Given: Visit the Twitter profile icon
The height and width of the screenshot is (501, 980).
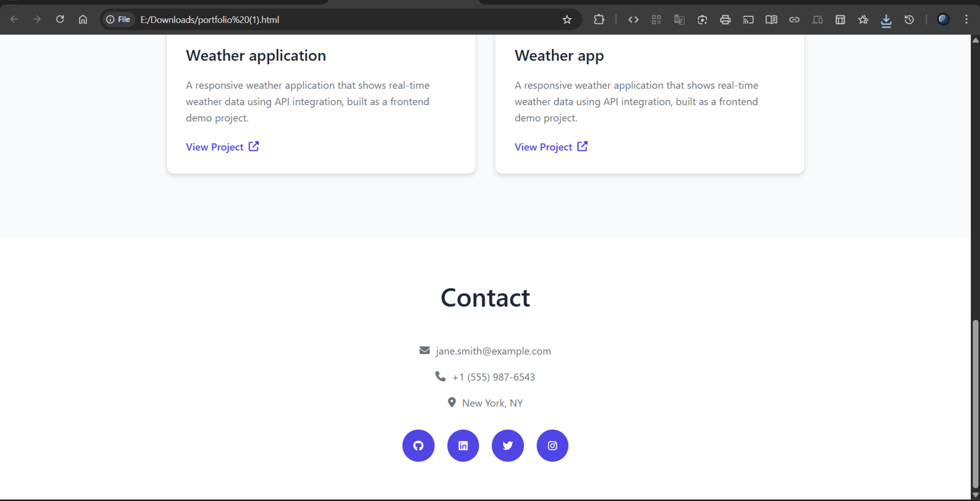Looking at the screenshot, I should (508, 445).
